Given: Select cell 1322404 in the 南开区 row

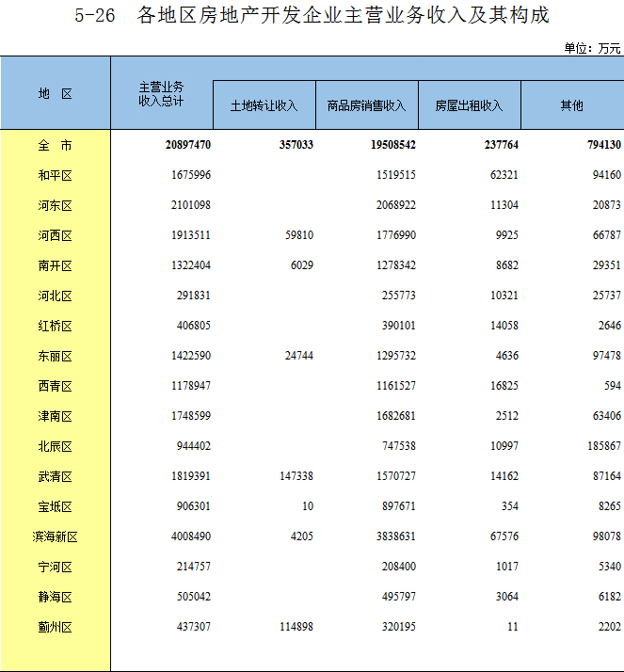Looking at the screenshot, I should [x=191, y=265].
